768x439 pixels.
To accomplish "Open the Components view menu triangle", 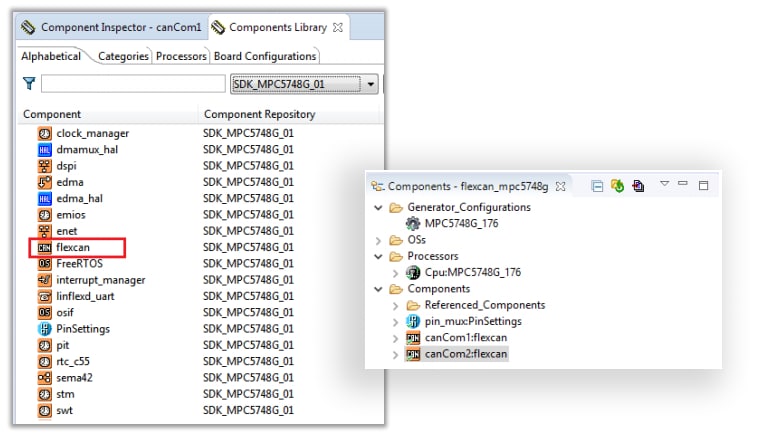I will 664,185.
